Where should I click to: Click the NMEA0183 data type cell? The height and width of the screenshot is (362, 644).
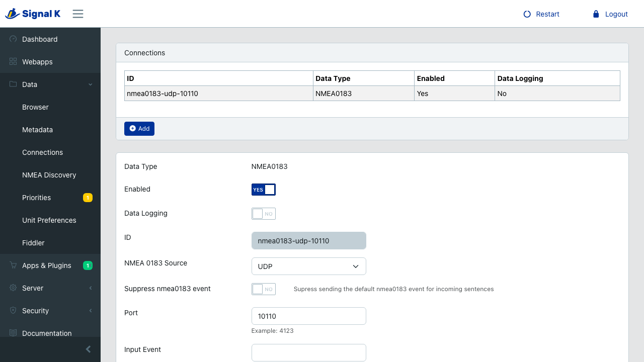(x=364, y=94)
